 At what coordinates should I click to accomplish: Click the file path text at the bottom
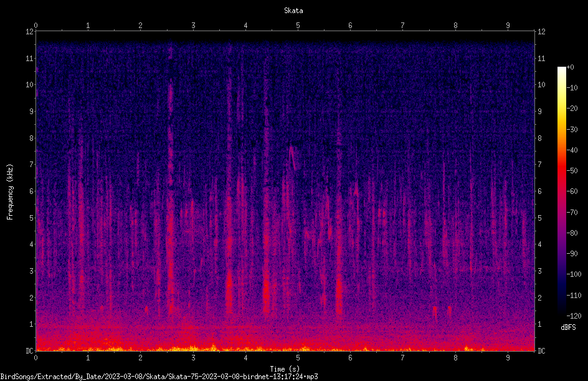click(x=159, y=377)
